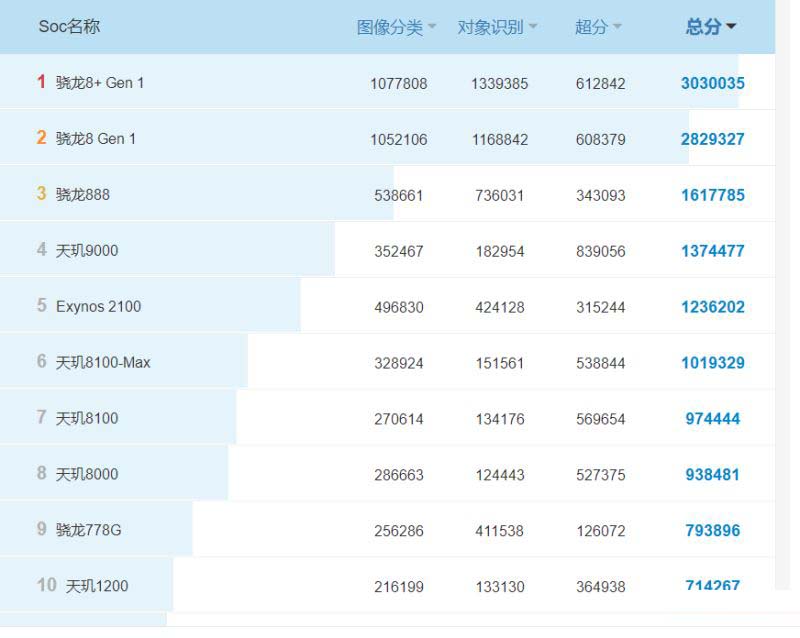
Task: Select the 天玑8100 row name
Action: click(87, 419)
